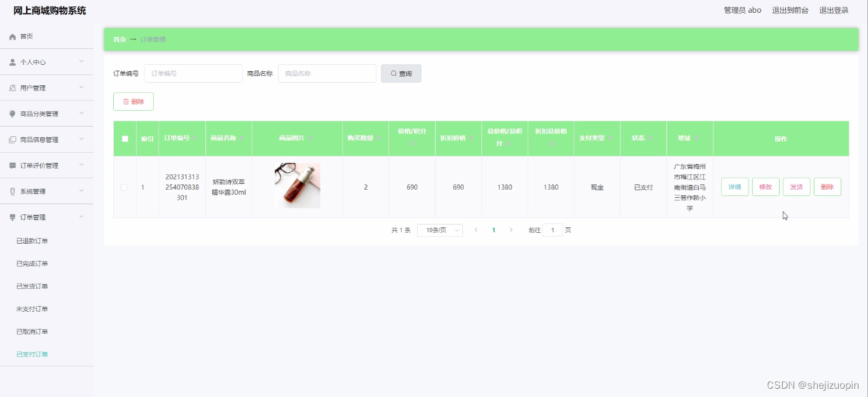Select page number 1 in pagination
Viewport: 868px width, 397px height.
click(493, 230)
